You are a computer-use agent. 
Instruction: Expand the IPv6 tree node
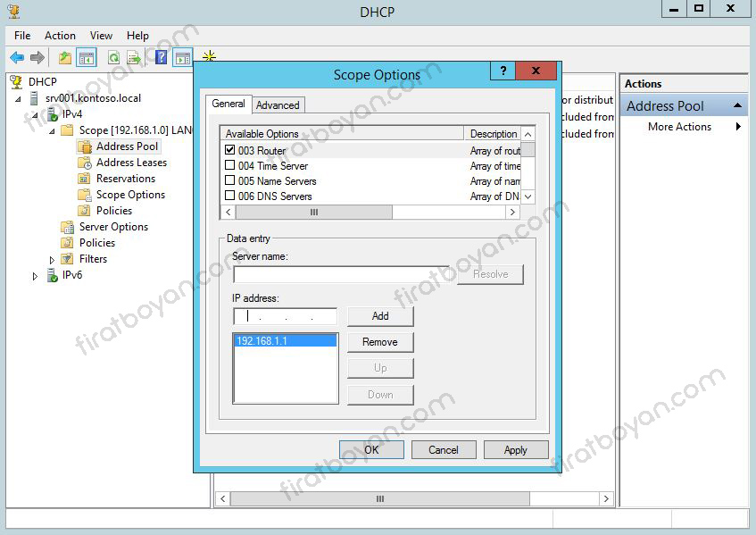35,276
